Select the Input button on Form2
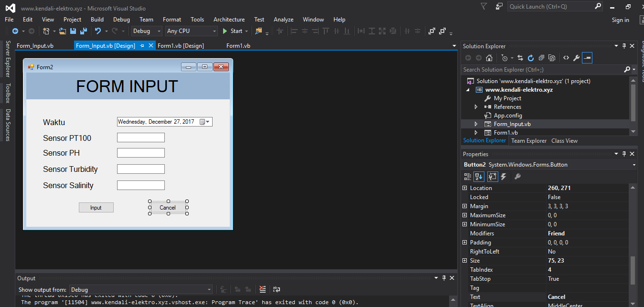Viewport: 644px width, 307px height. pos(96,208)
